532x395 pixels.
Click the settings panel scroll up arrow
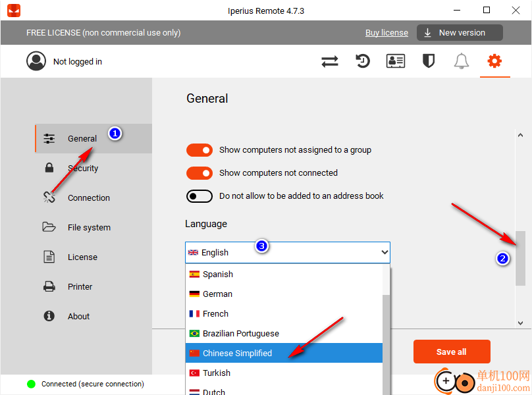pos(520,135)
